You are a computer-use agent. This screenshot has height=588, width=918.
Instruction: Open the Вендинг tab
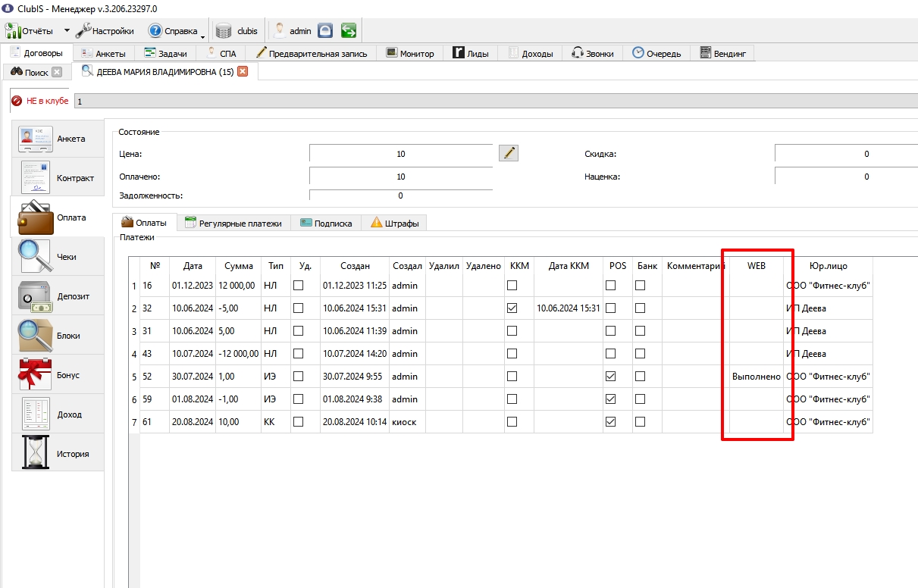click(x=723, y=54)
